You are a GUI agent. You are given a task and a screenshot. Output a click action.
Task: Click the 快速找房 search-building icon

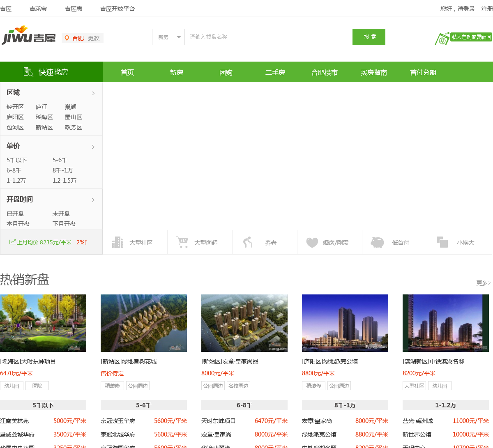click(x=28, y=72)
